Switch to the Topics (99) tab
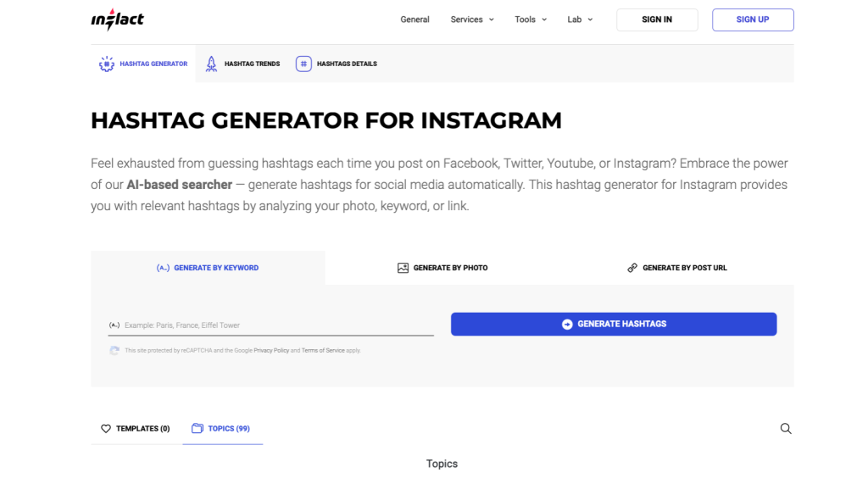The image size is (868, 478). [x=223, y=429]
